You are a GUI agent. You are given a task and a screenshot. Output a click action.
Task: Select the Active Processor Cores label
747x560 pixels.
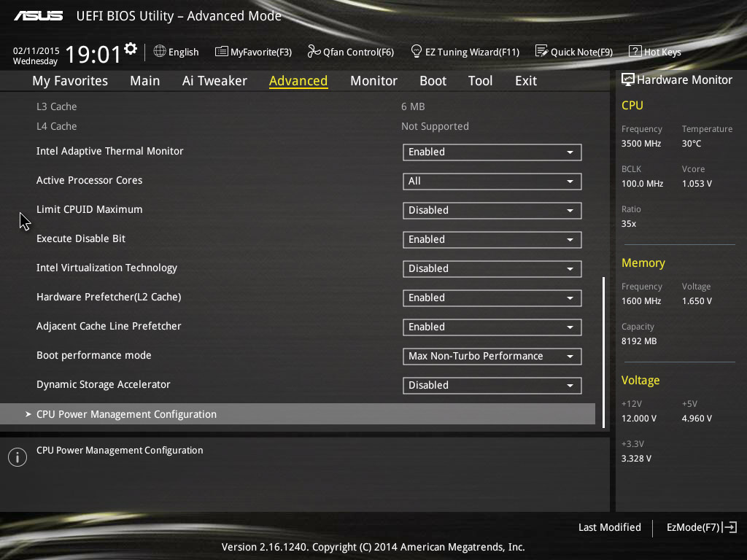[x=89, y=180]
